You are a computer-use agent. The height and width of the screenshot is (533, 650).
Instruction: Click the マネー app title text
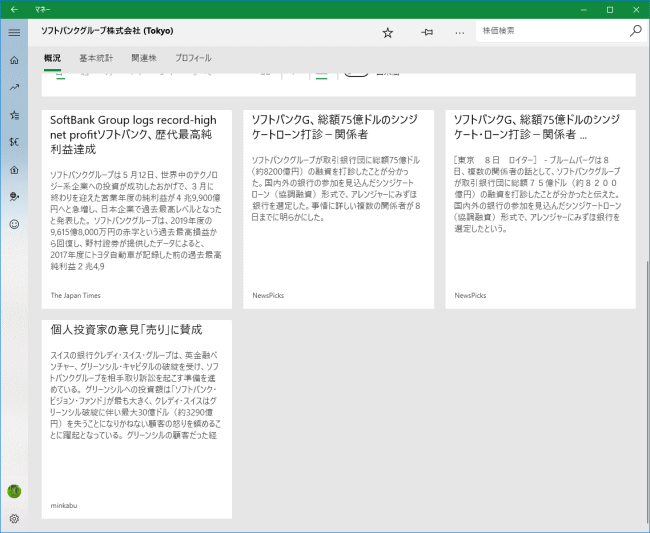tap(42, 10)
